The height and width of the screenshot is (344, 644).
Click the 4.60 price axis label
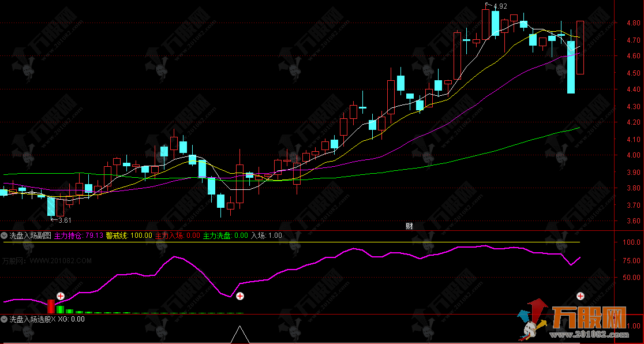coord(633,56)
